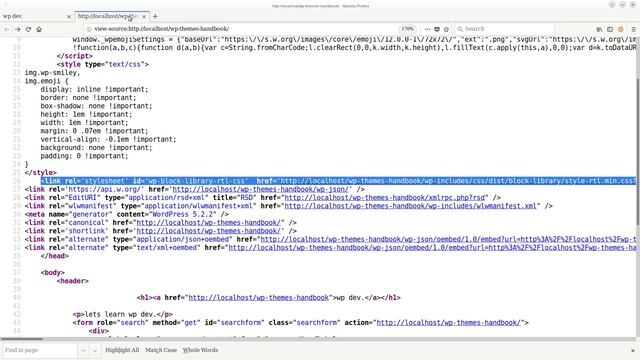The height and width of the screenshot is (360, 640).
Task: Toggle Match Case in find bar
Action: pos(161,350)
